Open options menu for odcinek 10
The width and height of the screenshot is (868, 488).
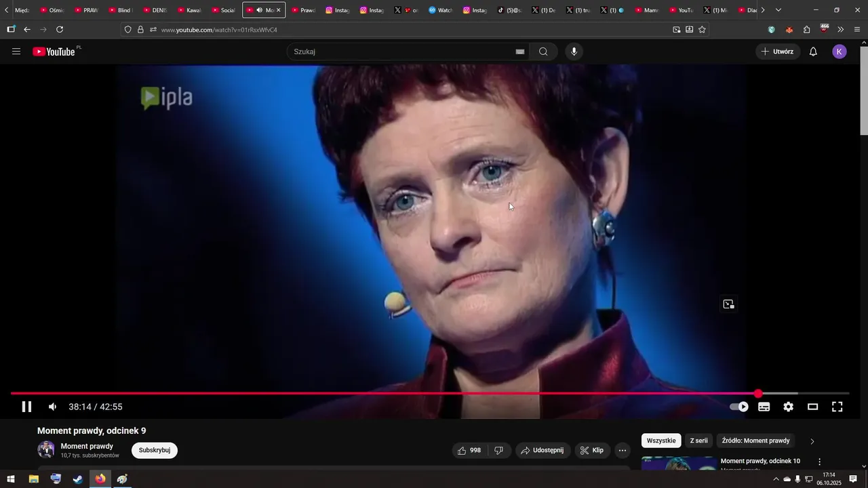click(819, 462)
